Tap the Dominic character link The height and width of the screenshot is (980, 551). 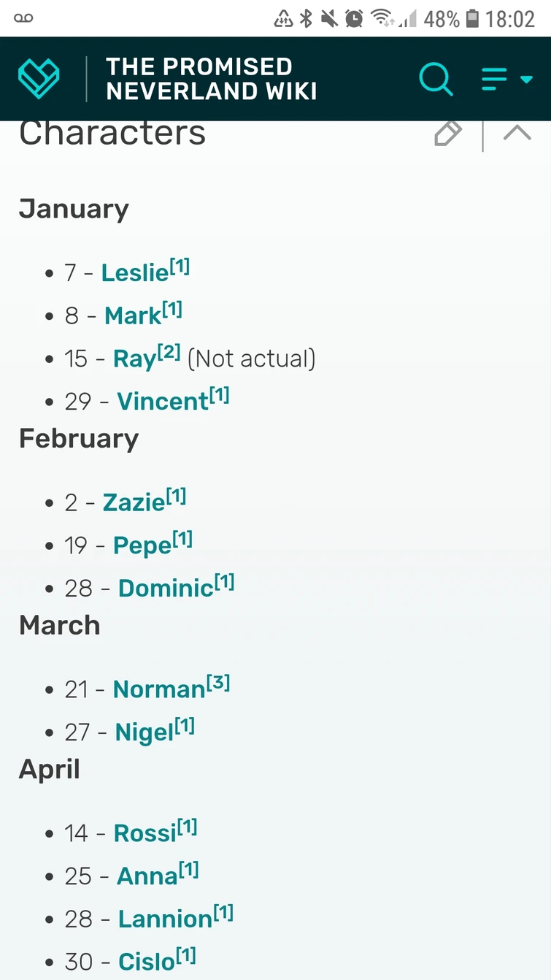click(166, 589)
